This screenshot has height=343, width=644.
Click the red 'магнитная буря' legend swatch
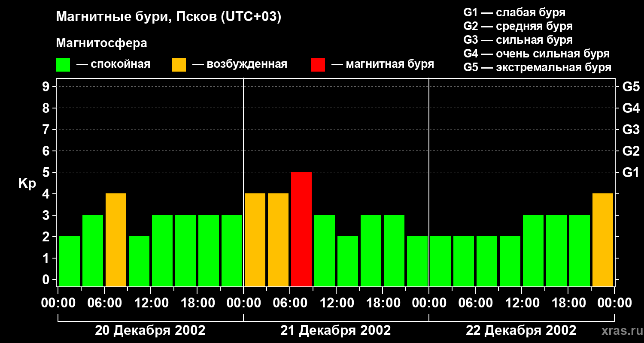pyautogui.click(x=318, y=65)
